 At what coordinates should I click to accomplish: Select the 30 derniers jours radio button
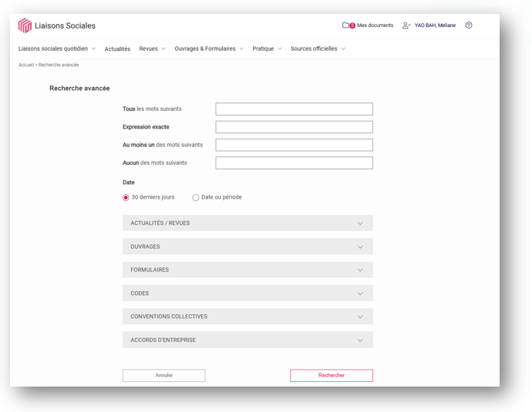pos(126,198)
